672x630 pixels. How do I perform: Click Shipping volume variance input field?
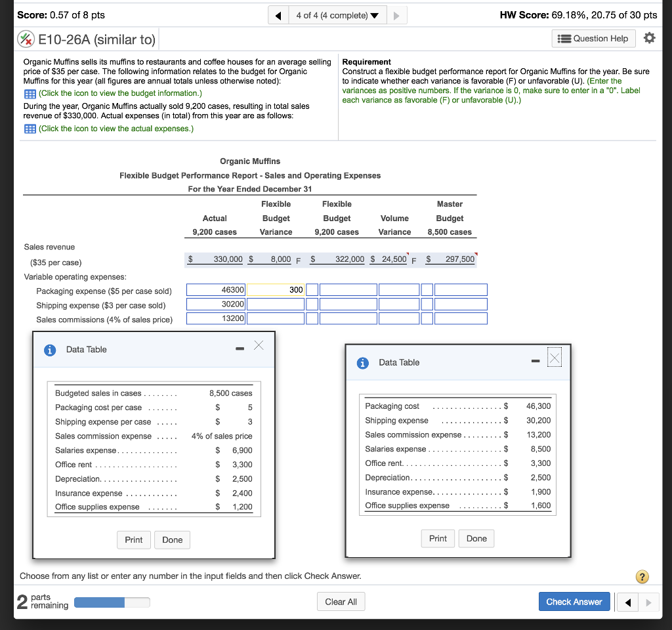(x=399, y=304)
